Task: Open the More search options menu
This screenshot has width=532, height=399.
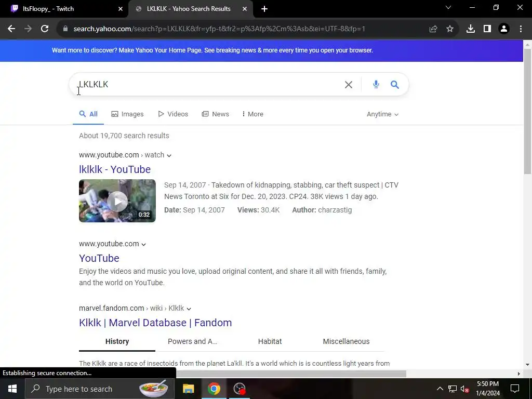Action: coord(253,114)
